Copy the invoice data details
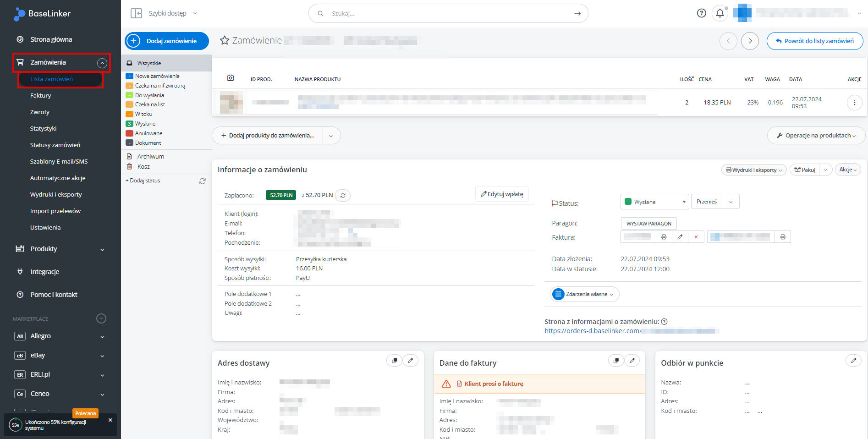The width and height of the screenshot is (868, 439). [616, 361]
